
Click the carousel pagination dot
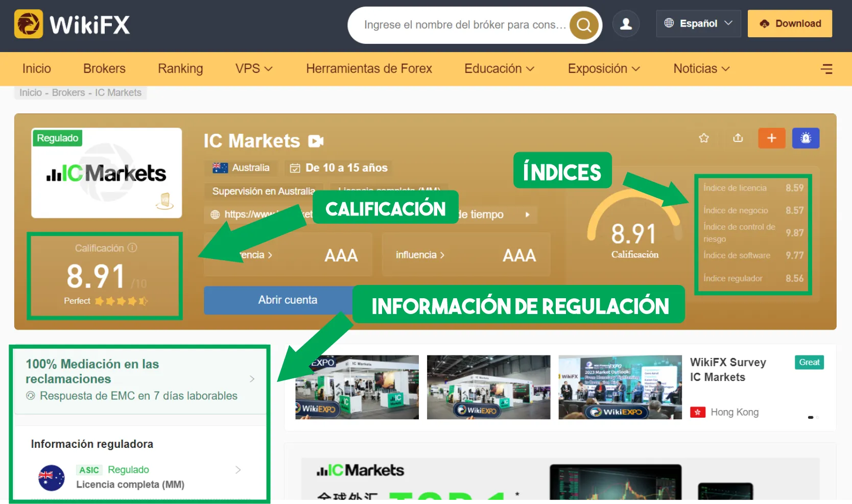point(811,417)
